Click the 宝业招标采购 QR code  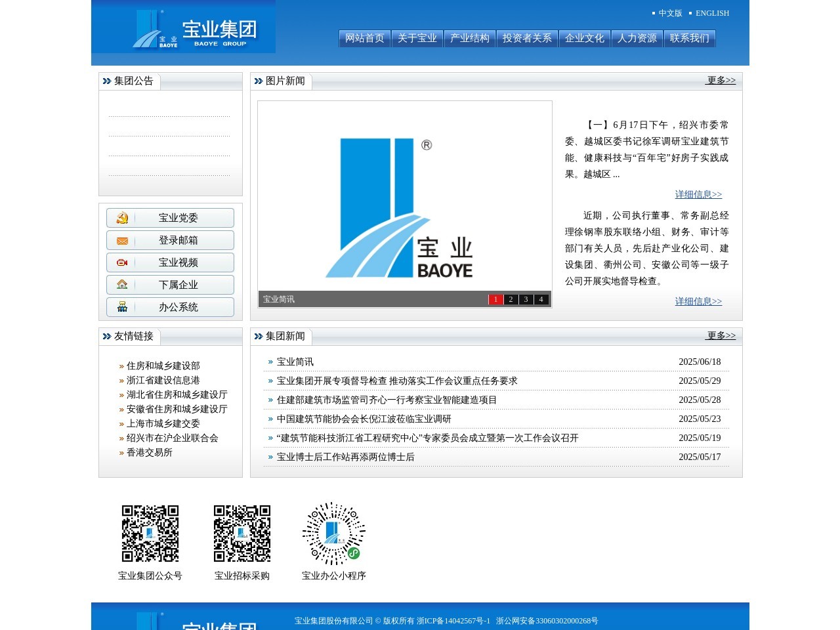242,534
